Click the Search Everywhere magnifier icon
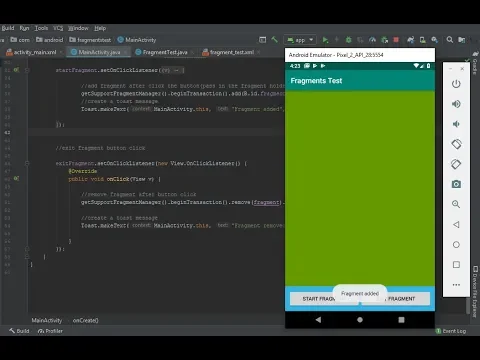Image resolution: width=480 pixels, height=360 pixels. pos(450,40)
